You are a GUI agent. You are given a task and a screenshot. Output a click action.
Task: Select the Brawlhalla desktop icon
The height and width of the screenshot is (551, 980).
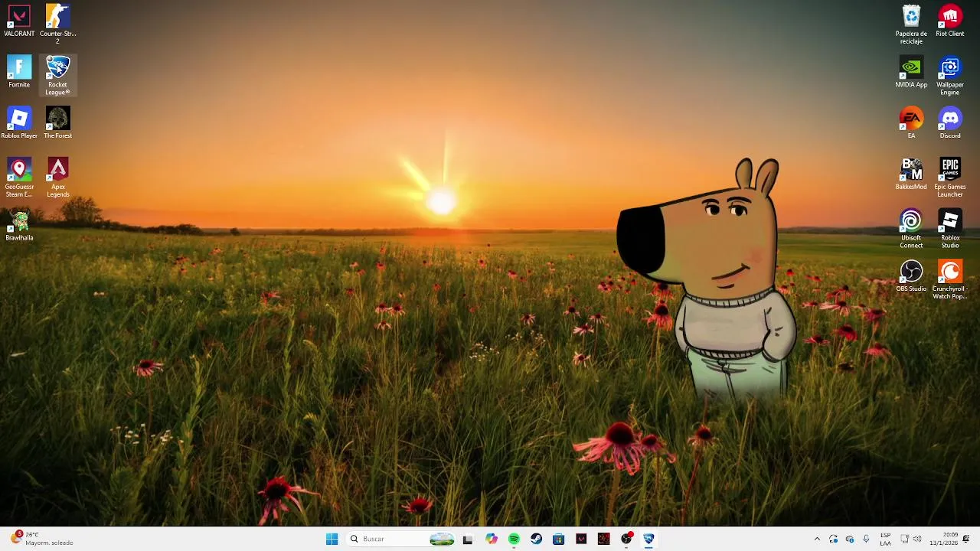pyautogui.click(x=19, y=225)
